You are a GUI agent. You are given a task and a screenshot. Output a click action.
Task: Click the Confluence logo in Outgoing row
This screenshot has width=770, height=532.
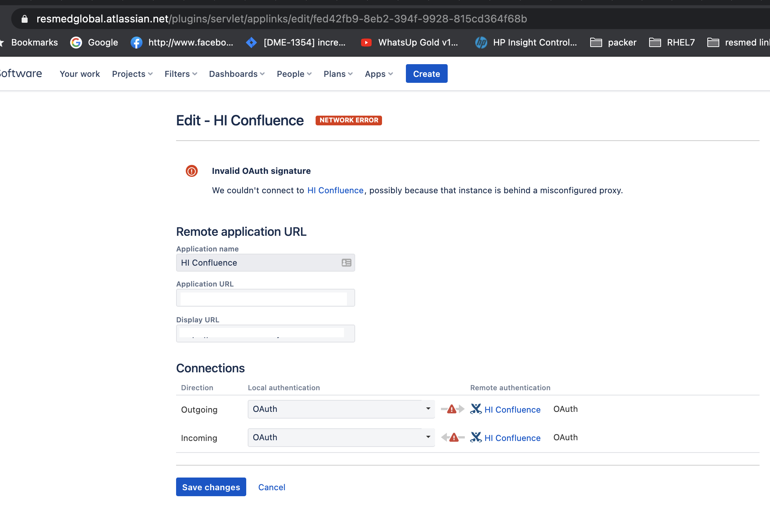[x=476, y=409]
